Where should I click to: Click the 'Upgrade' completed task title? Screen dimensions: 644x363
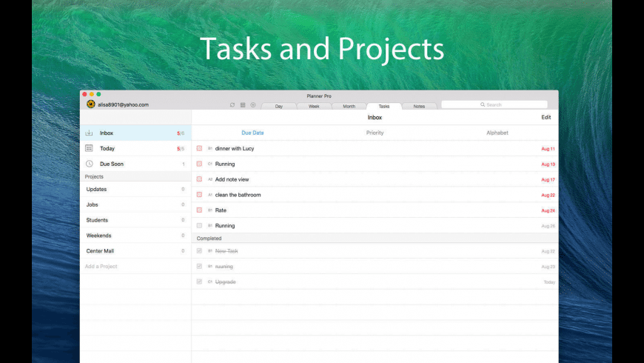[x=226, y=282]
